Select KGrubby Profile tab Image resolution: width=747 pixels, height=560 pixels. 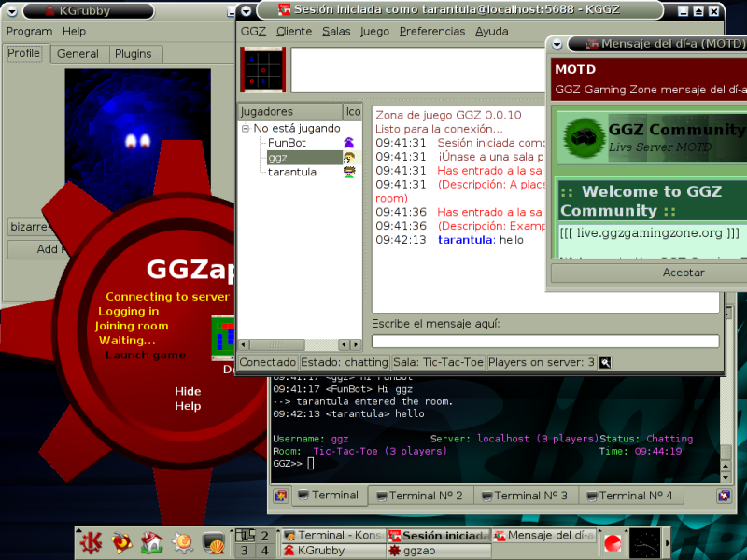click(24, 53)
